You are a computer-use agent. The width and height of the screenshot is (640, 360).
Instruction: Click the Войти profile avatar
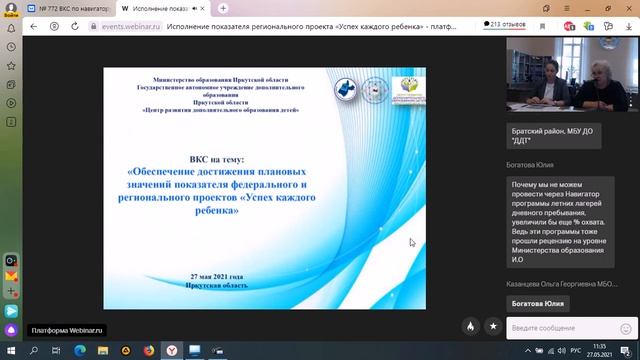tap(11, 9)
